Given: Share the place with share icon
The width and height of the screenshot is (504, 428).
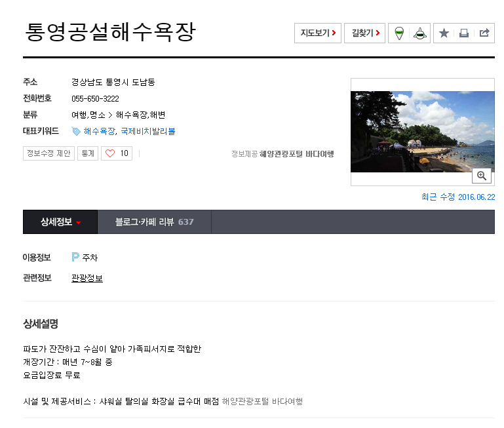Looking at the screenshot, I should click(x=484, y=33).
